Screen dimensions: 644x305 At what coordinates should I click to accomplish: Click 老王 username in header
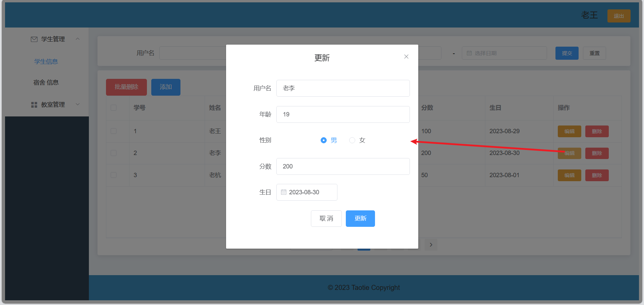589,15
